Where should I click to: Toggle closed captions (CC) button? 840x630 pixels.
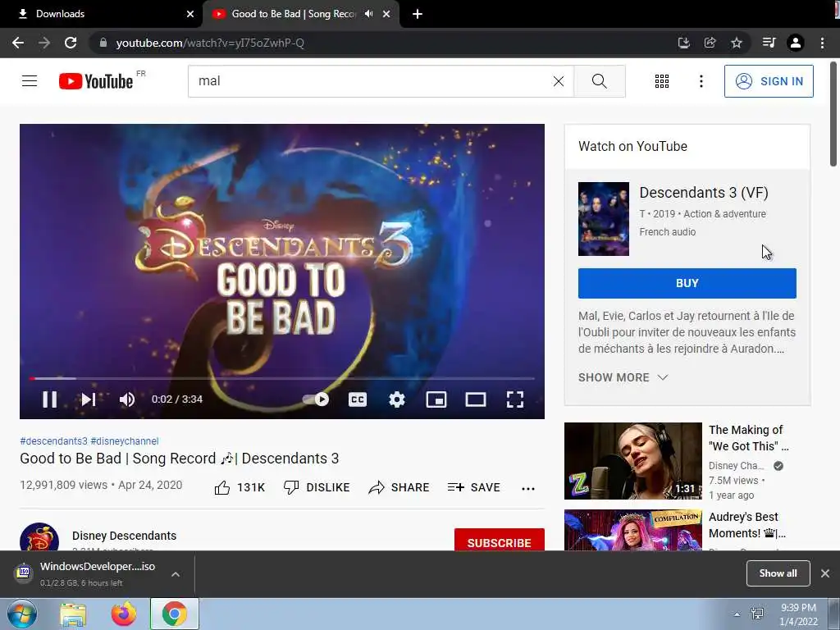(358, 399)
